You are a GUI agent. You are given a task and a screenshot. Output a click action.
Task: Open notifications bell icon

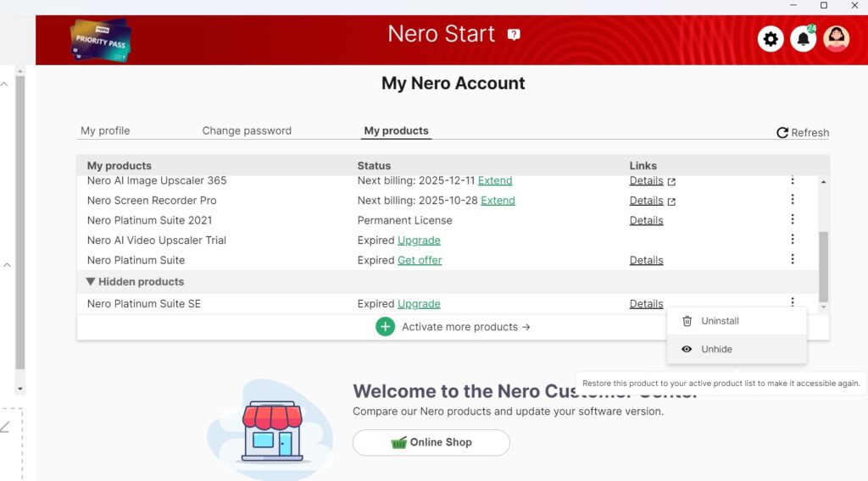point(804,39)
